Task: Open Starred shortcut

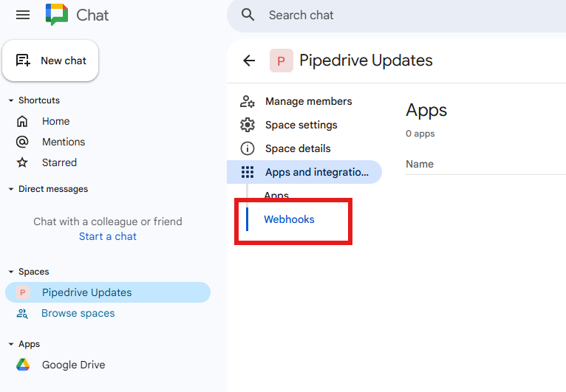Action: click(59, 162)
